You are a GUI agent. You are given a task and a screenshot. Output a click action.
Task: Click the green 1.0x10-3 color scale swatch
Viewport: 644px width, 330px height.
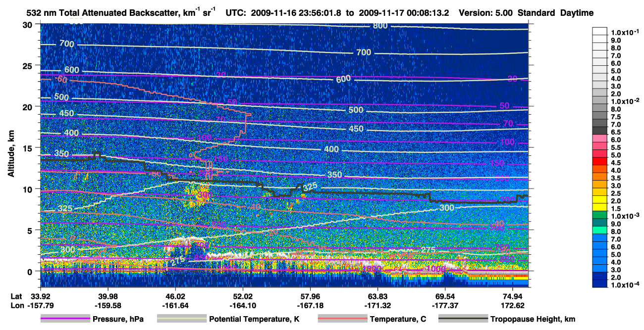600,214
